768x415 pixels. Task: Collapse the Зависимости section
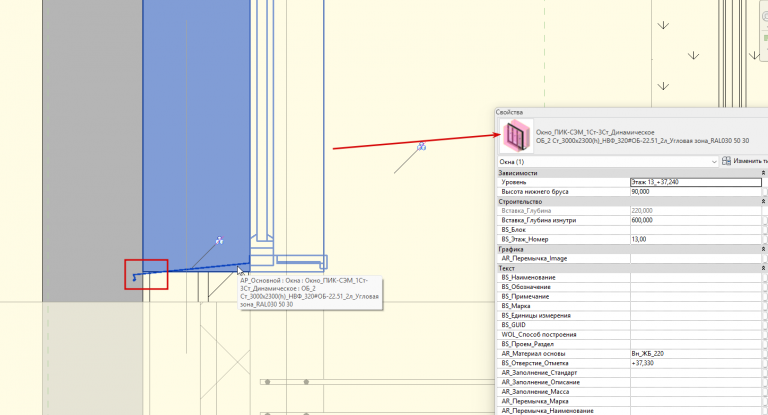[763, 173]
